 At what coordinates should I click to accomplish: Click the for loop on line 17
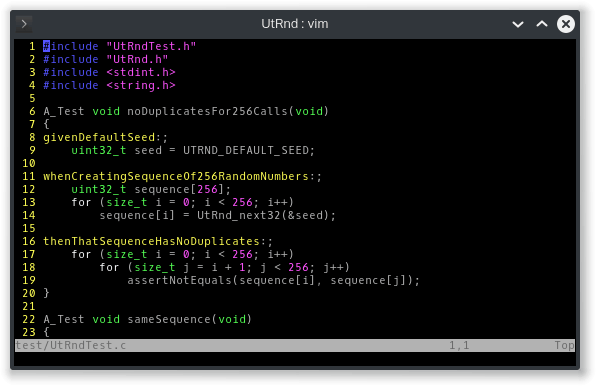coord(182,254)
